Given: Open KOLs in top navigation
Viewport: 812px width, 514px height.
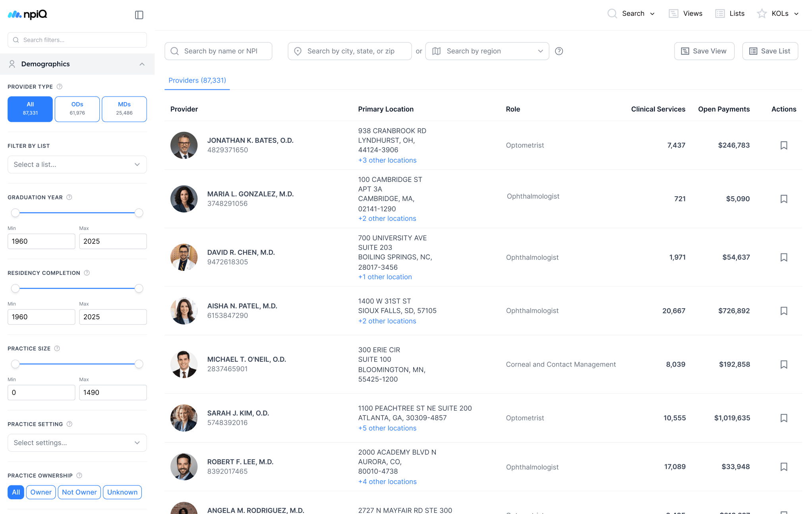Looking at the screenshot, I should pyautogui.click(x=780, y=14).
